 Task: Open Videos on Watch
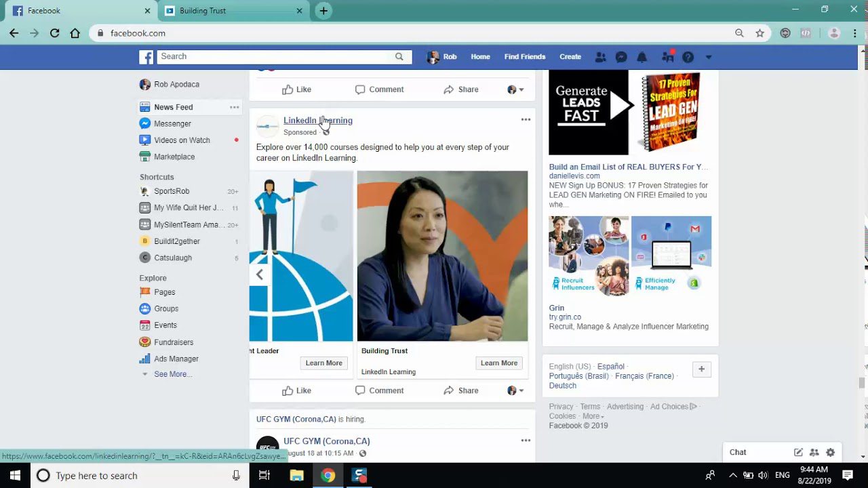tap(180, 140)
